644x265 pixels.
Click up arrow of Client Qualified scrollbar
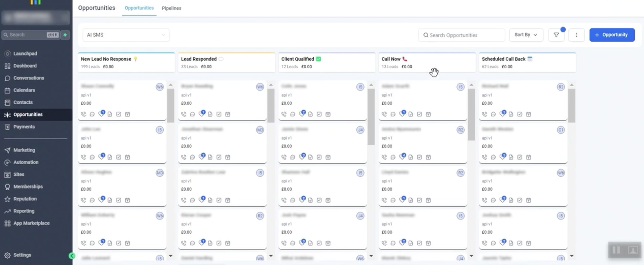point(371,85)
